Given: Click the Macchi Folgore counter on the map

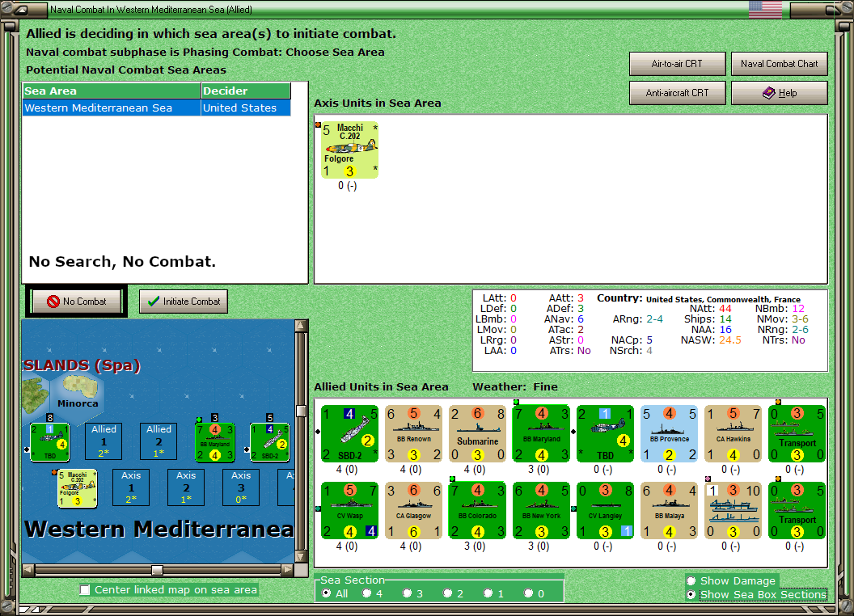Looking at the screenshot, I should pyautogui.click(x=78, y=488).
